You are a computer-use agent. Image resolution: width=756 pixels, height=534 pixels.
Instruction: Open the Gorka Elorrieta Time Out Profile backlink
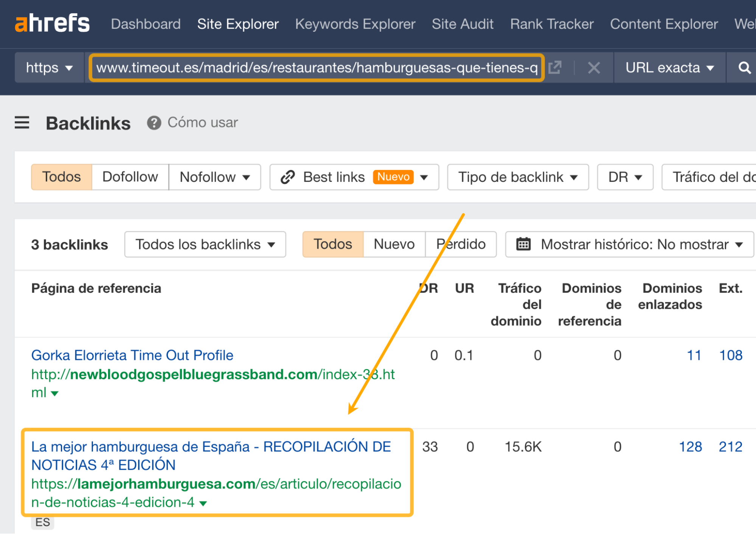click(x=132, y=355)
